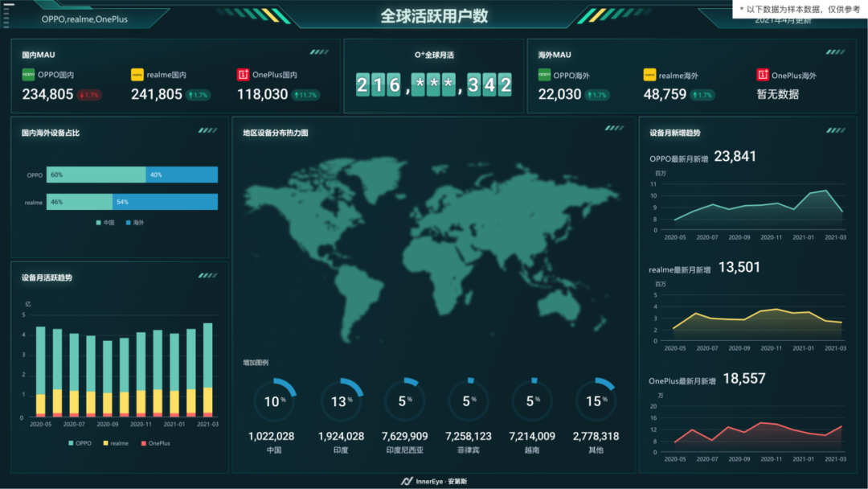Toggle the realme legend under the monthly active chart
Screen dimensions: 868x489
click(x=116, y=443)
